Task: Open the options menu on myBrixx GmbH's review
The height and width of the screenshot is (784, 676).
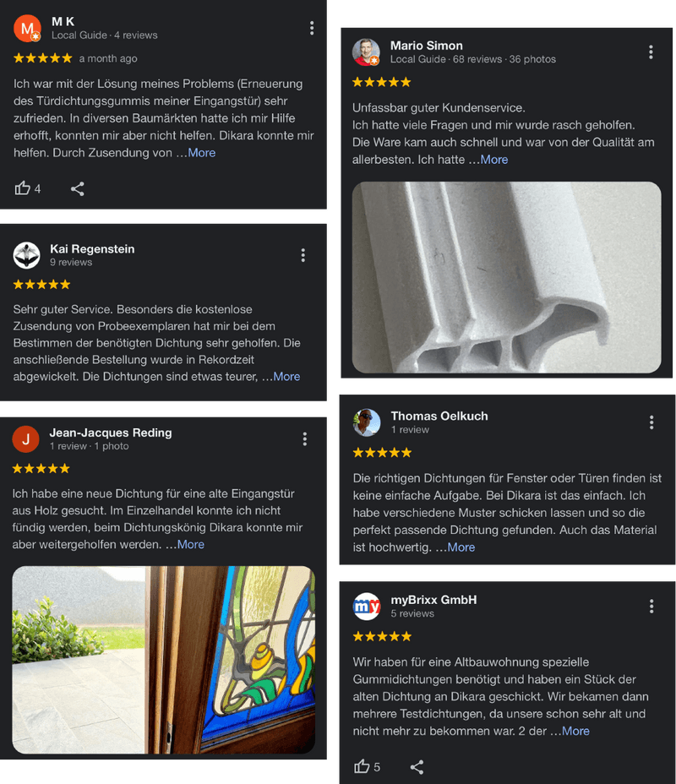Action: [x=651, y=607]
